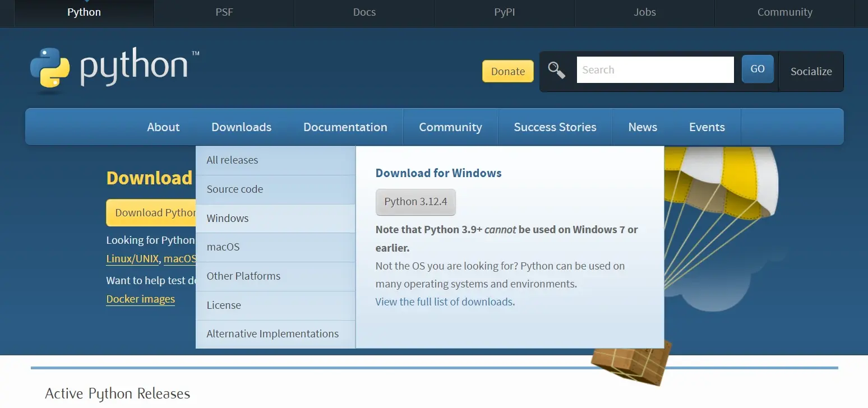Image resolution: width=868 pixels, height=408 pixels.
Task: Select License in Downloads submenu
Action: 275,305
